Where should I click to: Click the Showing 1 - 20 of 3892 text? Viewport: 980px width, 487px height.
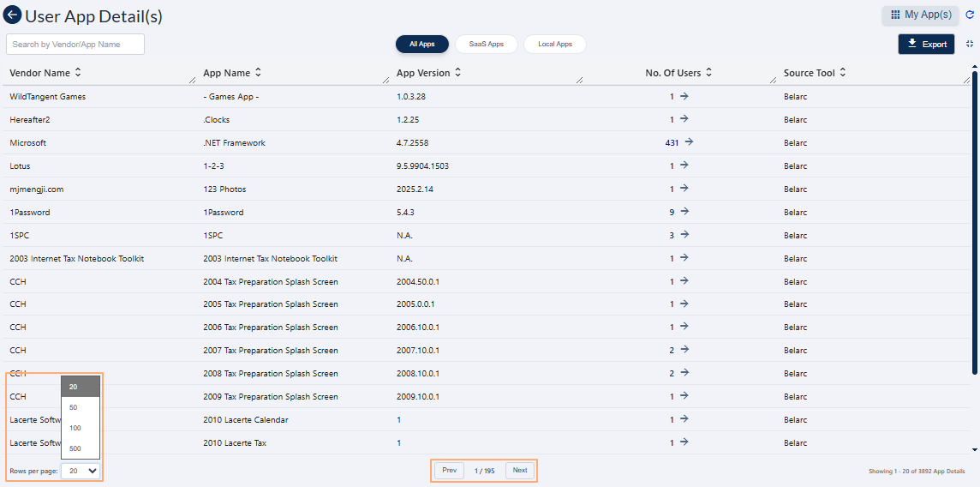tap(917, 471)
